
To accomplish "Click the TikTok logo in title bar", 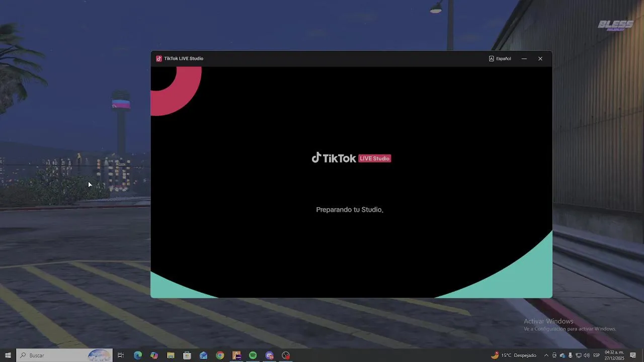I will click(x=159, y=59).
